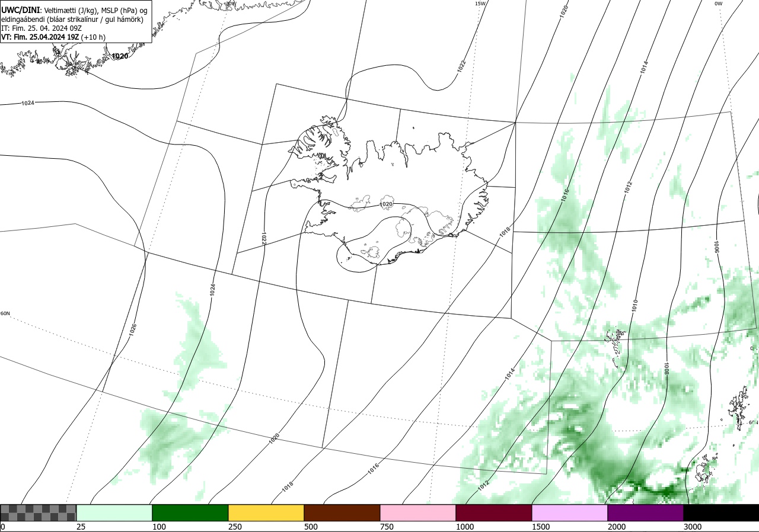The width and height of the screenshot is (759, 532).
Task: Click the bold 1020 label near Greenland
Action: (120, 56)
